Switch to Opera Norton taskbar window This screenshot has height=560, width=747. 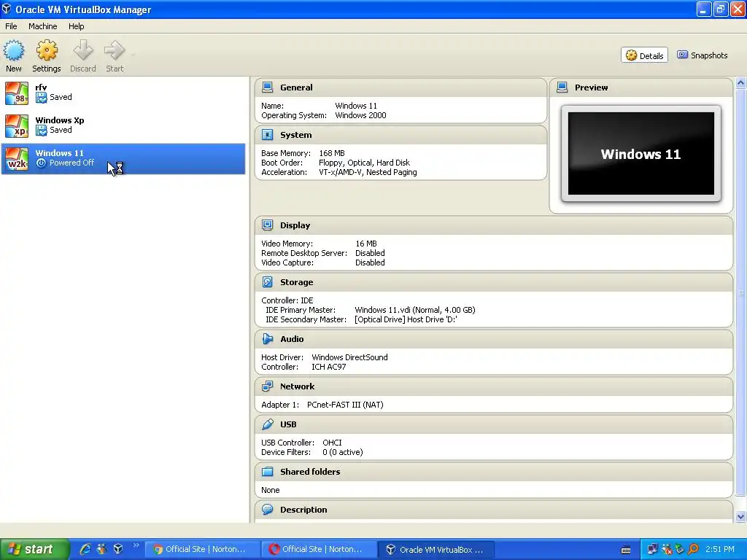318,549
